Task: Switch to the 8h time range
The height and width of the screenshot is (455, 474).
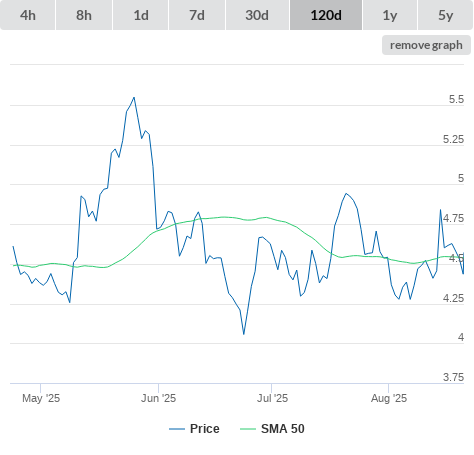Action: [x=84, y=15]
